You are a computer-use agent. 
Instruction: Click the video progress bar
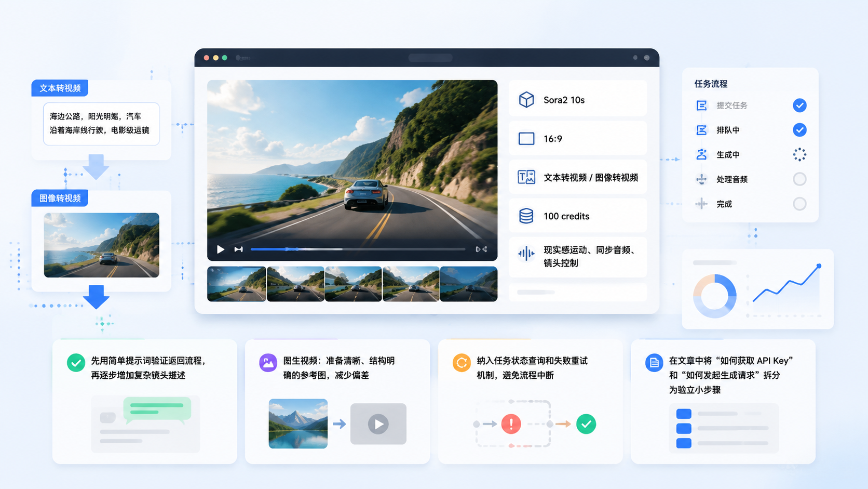click(358, 249)
